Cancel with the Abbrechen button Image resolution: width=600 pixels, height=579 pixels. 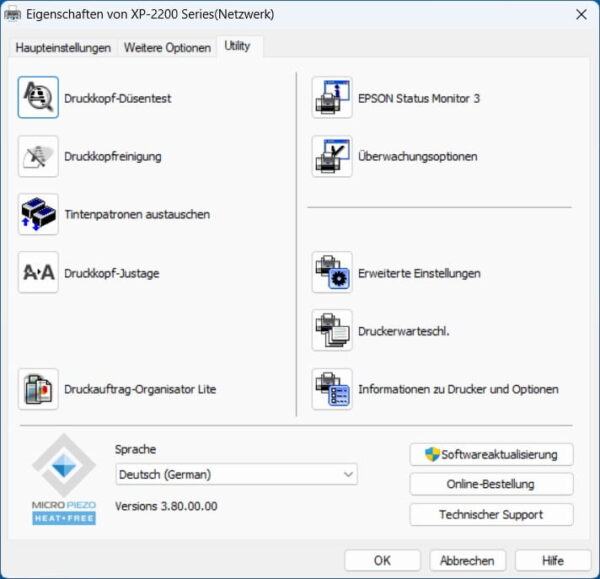point(467,561)
